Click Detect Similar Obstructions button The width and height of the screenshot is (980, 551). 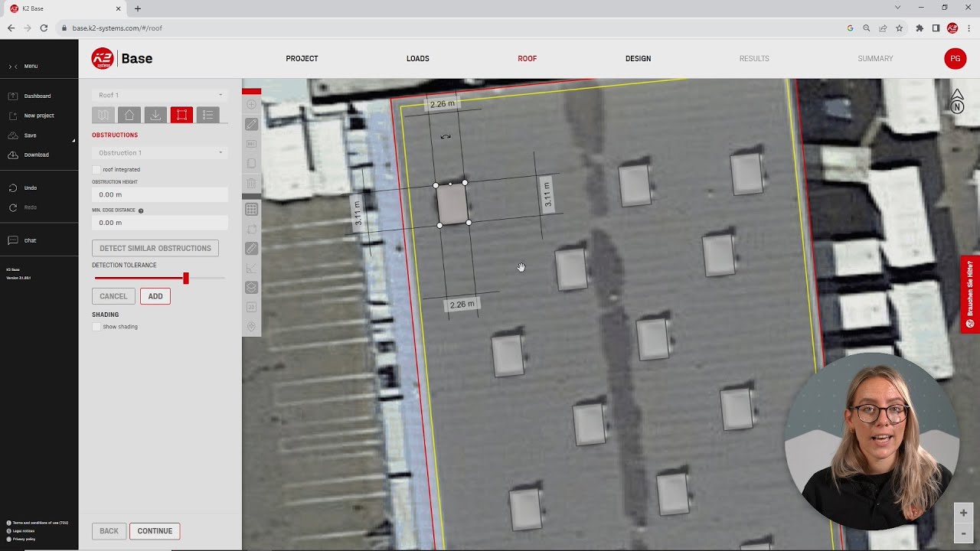[x=155, y=248]
